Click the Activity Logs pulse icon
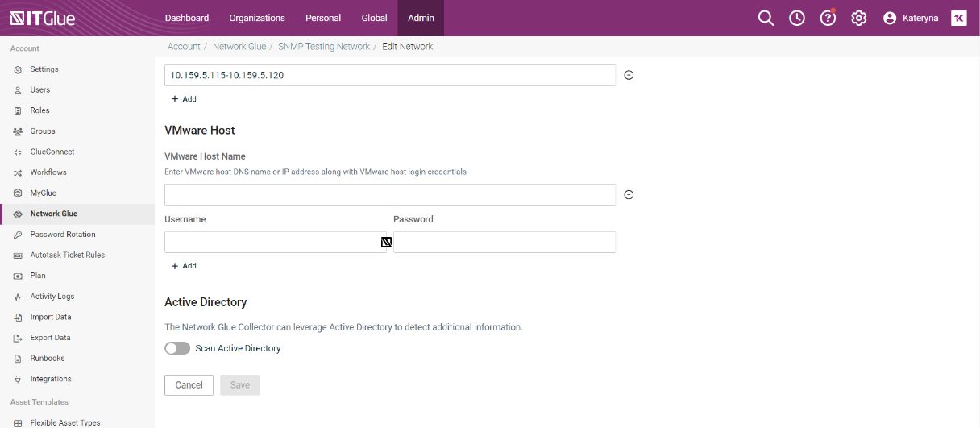The height and width of the screenshot is (428, 980). point(18,297)
